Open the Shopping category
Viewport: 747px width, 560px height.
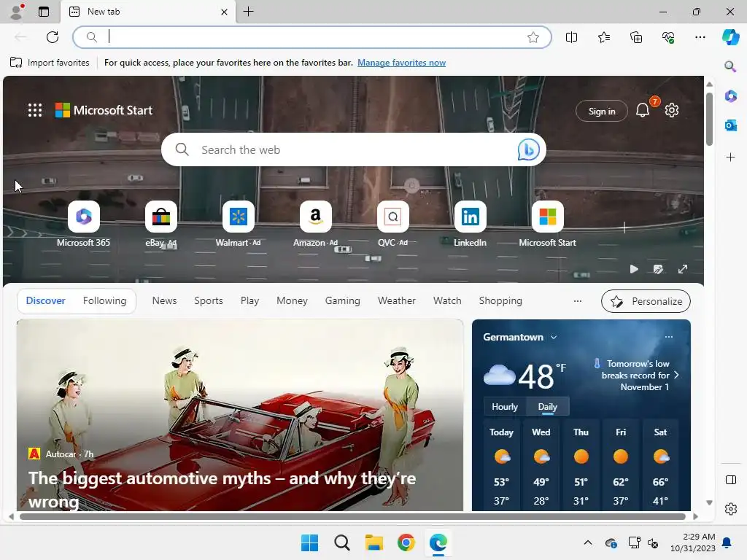click(x=500, y=301)
